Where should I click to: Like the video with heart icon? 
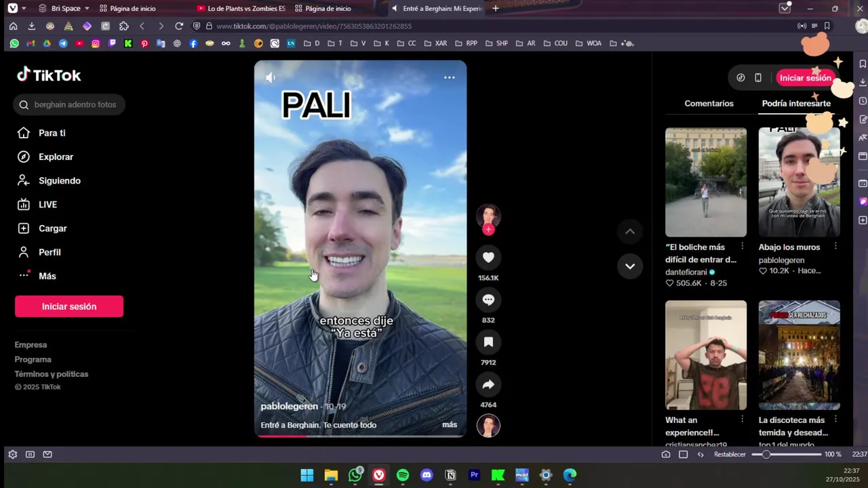coord(488,257)
